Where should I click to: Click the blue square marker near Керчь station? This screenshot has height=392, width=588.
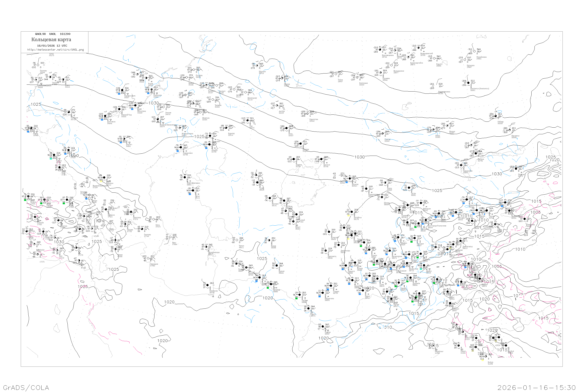point(28,131)
